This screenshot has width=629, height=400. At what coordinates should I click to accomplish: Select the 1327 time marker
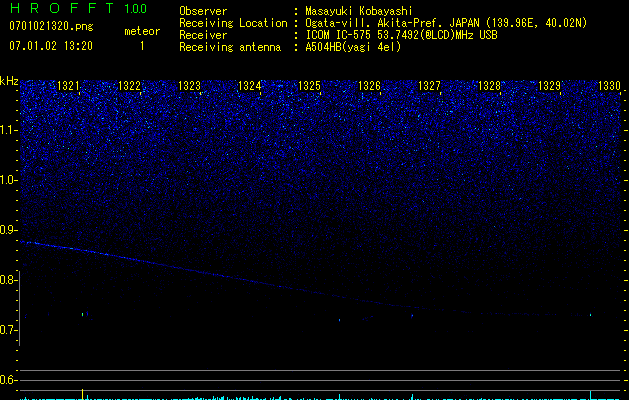coord(429,87)
